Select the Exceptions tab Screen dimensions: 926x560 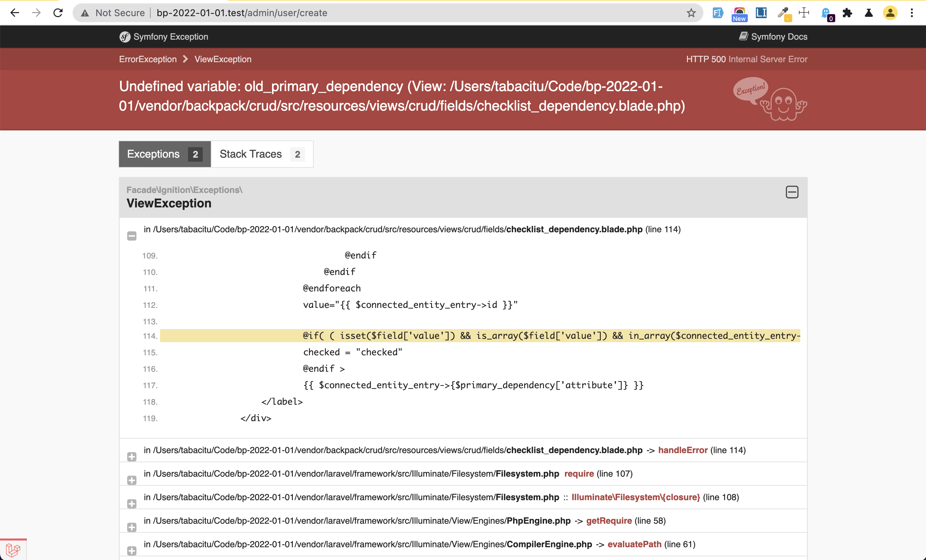[153, 154]
